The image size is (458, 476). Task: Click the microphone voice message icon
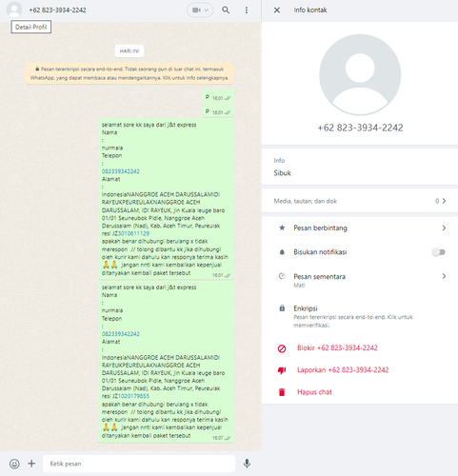247,464
